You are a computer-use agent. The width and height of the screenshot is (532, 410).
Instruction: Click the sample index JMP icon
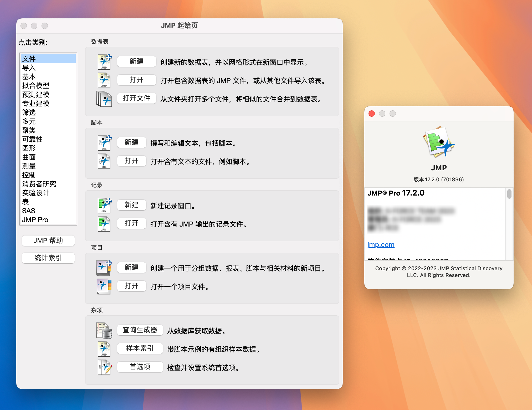[104, 349]
